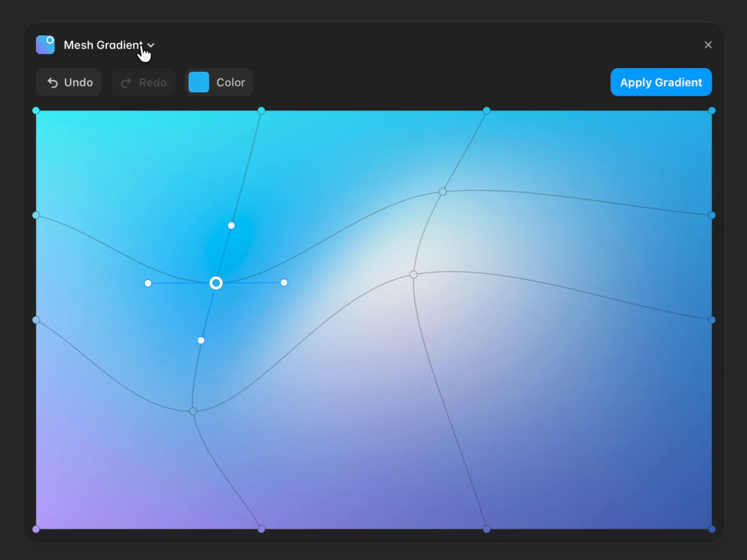The image size is (747, 560).
Task: Grab the lower handle of the selected mesh point
Action: (x=201, y=340)
